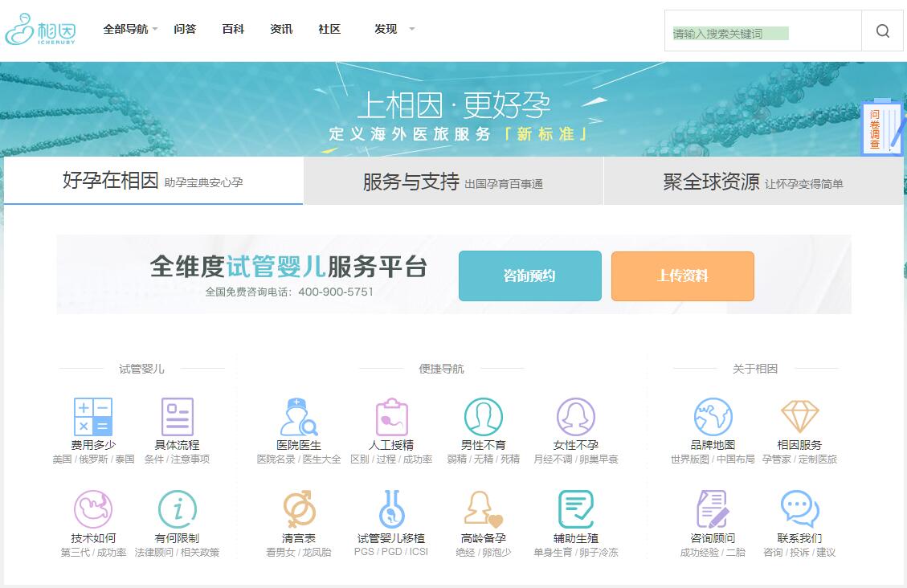This screenshot has width=907, height=588.
Task: Open the 联系我们 chat bubble icon
Action: point(799,509)
